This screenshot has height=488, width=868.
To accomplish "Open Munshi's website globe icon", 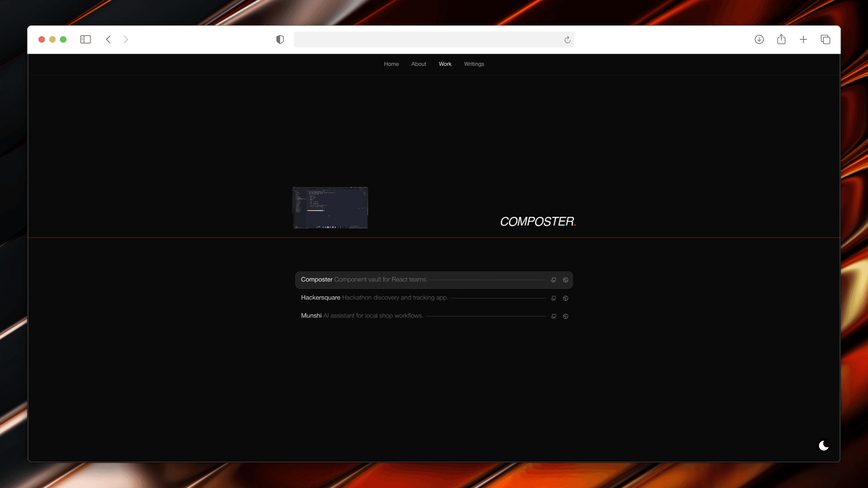I will coord(566,316).
